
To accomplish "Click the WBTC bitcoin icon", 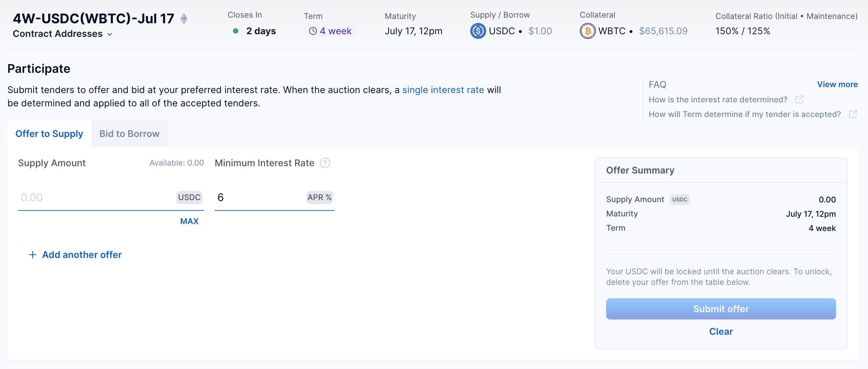I will point(587,31).
